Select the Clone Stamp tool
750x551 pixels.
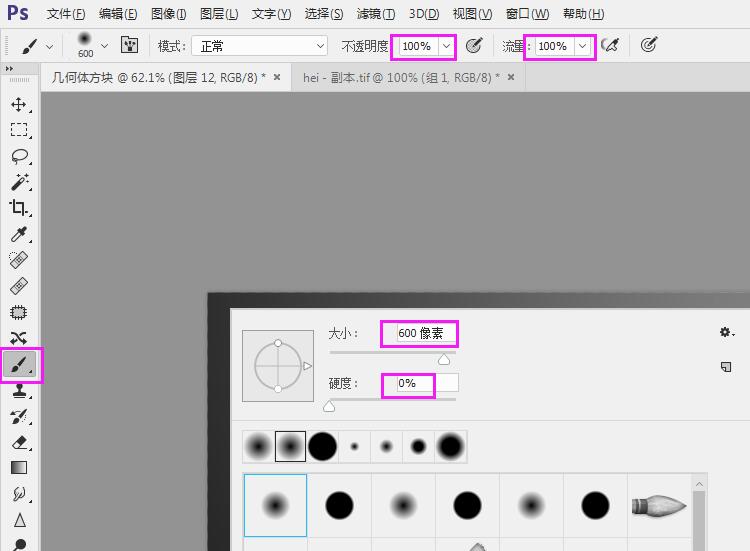pos(19,391)
